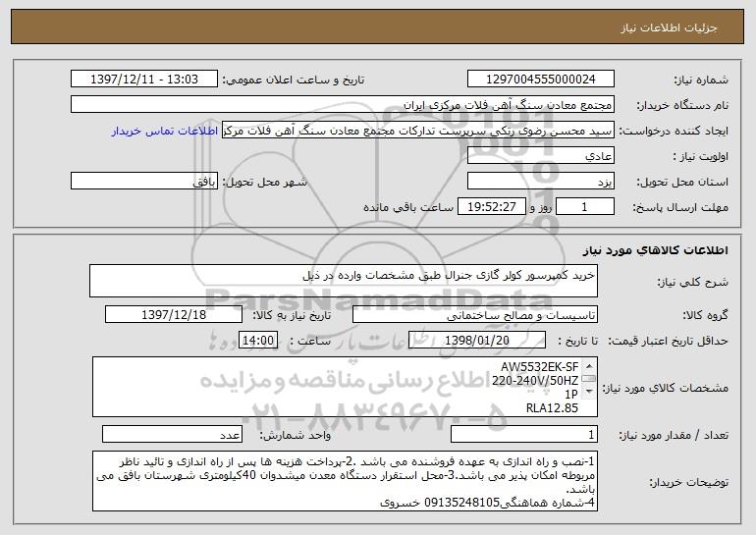Click the goods group field تاسیسات و مصالح ساختمانی

point(475,315)
